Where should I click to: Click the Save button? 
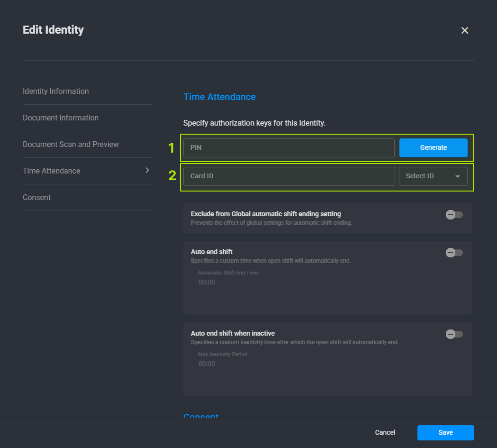coord(445,432)
